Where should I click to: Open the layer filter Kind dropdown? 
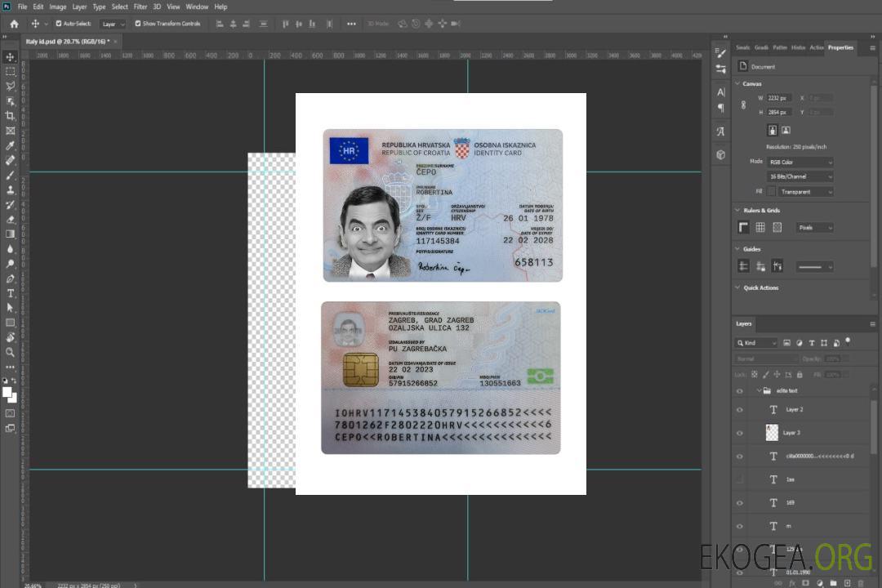tap(756, 343)
